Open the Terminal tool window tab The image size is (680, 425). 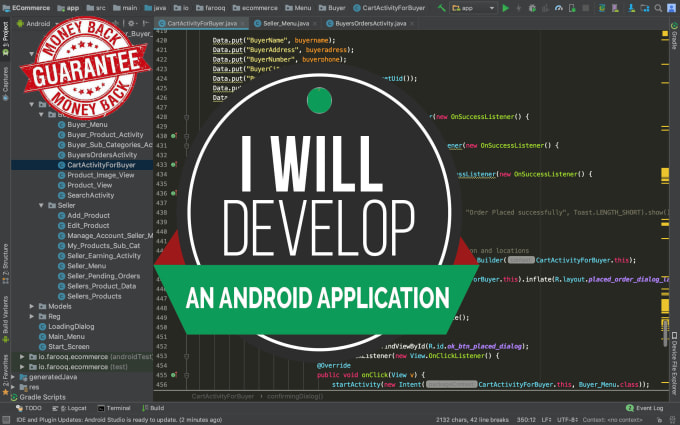click(x=114, y=408)
